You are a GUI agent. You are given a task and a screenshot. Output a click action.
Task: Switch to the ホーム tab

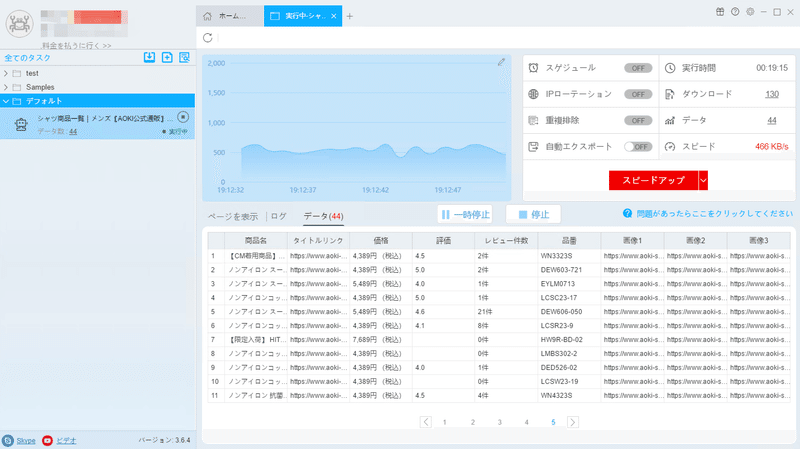click(x=230, y=16)
